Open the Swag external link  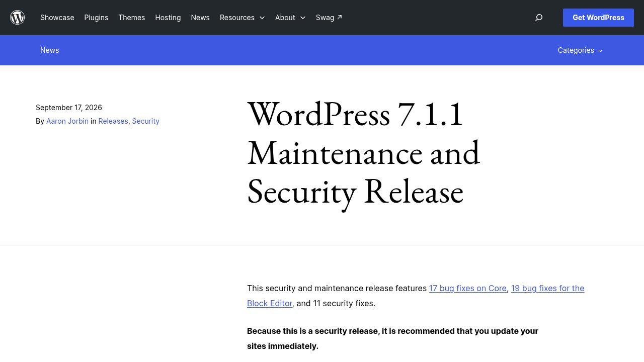point(329,18)
